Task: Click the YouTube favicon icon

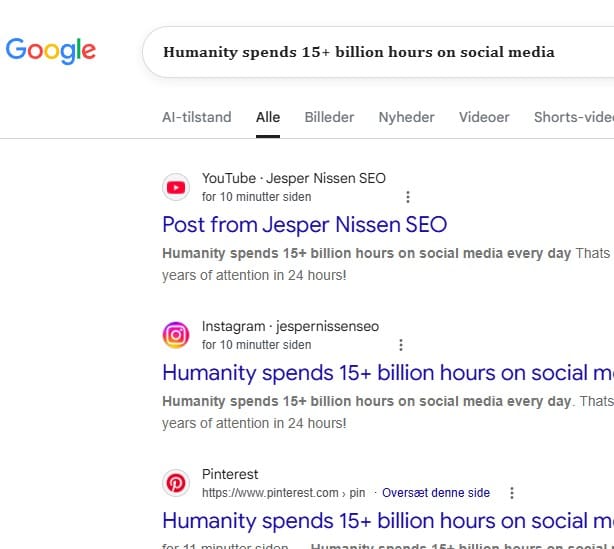Action: tap(176, 188)
